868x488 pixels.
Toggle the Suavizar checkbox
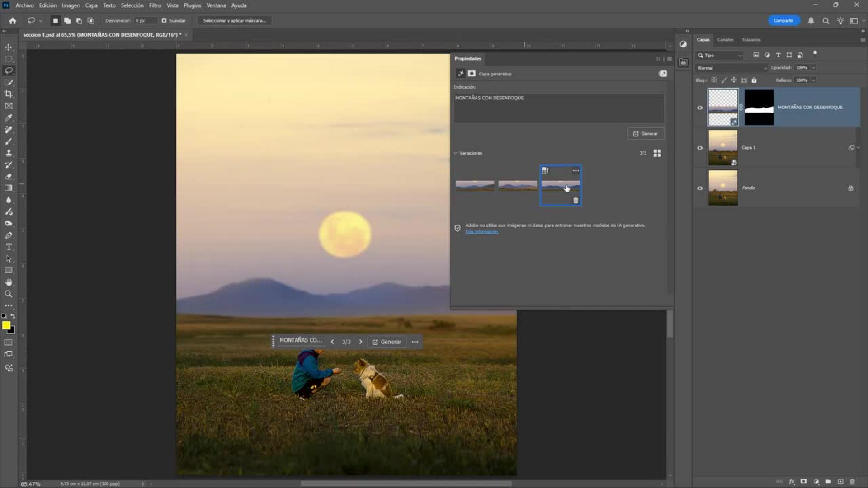[164, 20]
